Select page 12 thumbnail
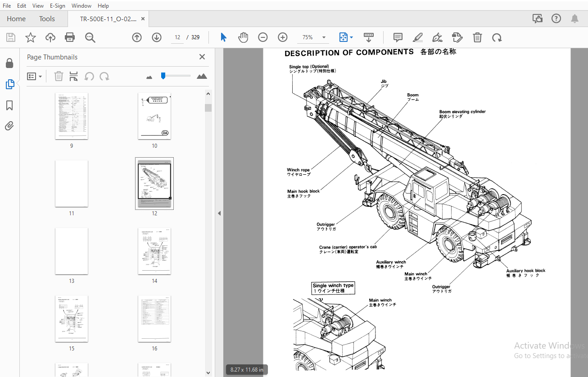 (154, 183)
